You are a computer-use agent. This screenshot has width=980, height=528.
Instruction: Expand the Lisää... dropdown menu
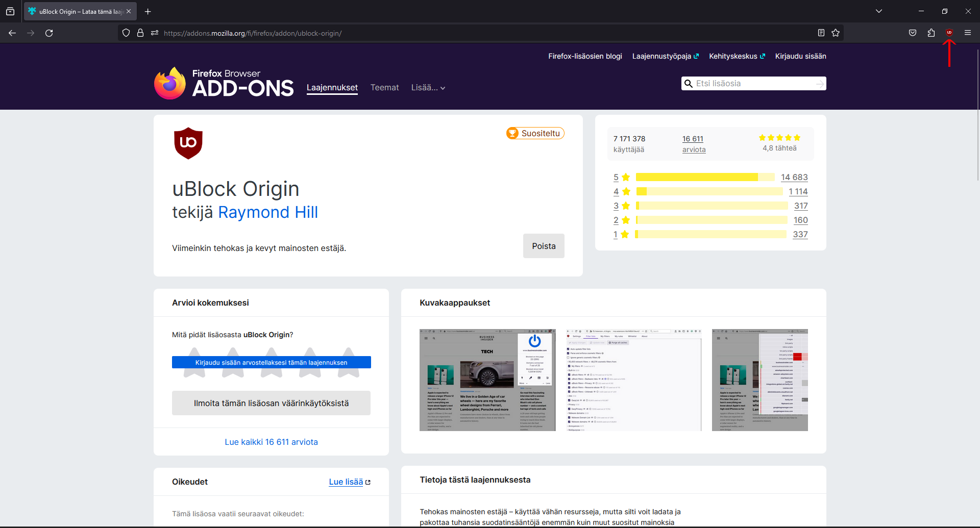428,88
